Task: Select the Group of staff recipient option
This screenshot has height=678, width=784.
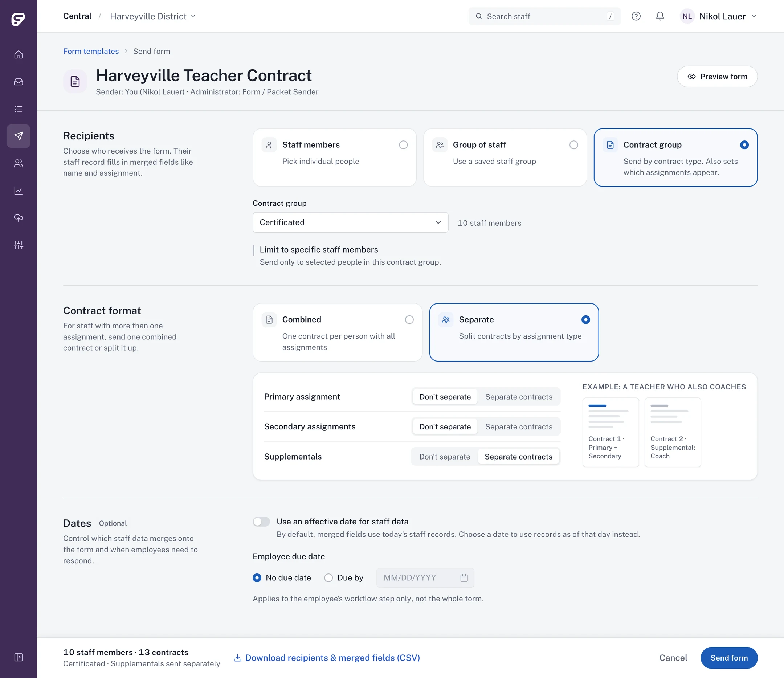Action: 505,158
